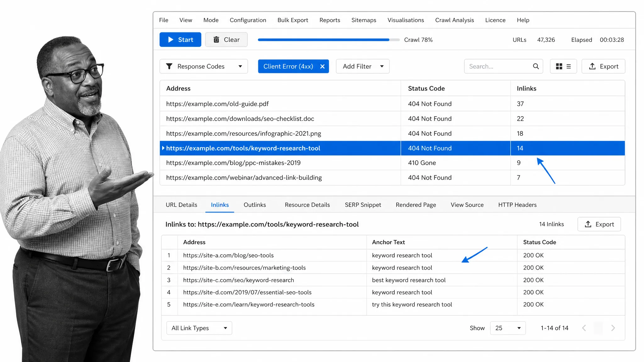Select the old-guide.pdf URL row
The image size is (644, 362).
pyautogui.click(x=392, y=104)
